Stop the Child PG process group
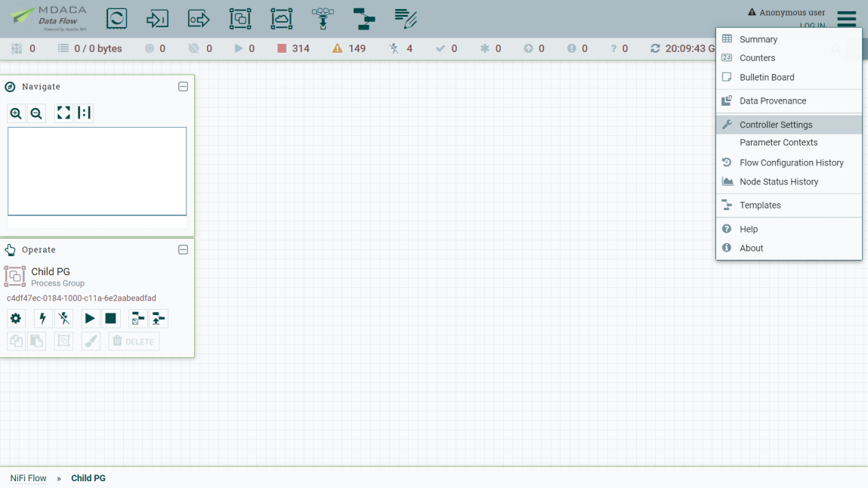The image size is (868, 488). [x=111, y=319]
